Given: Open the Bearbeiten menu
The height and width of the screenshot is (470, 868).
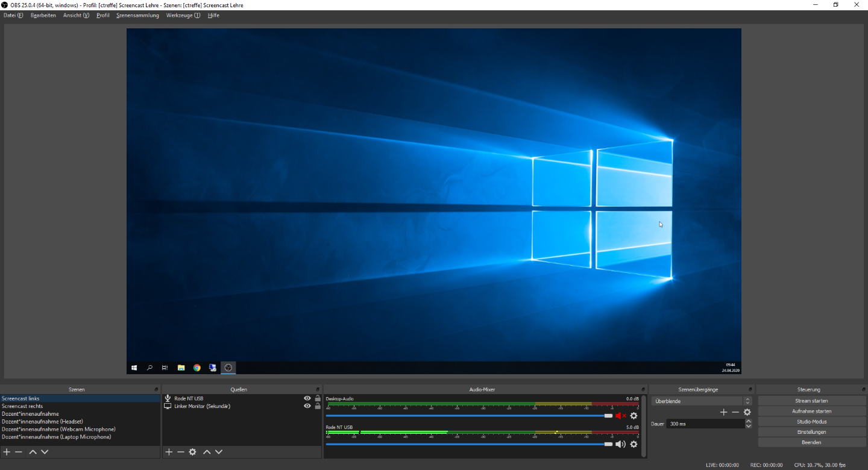Looking at the screenshot, I should 43,16.
